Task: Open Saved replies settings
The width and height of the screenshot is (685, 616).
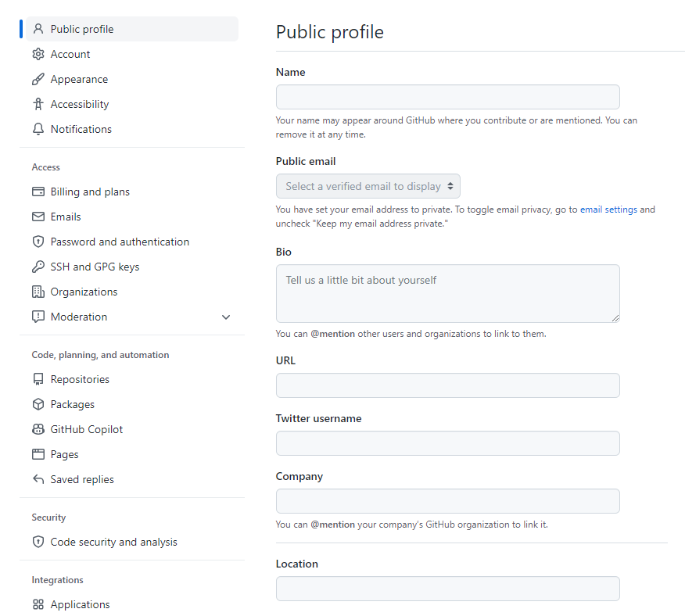Action: click(82, 479)
